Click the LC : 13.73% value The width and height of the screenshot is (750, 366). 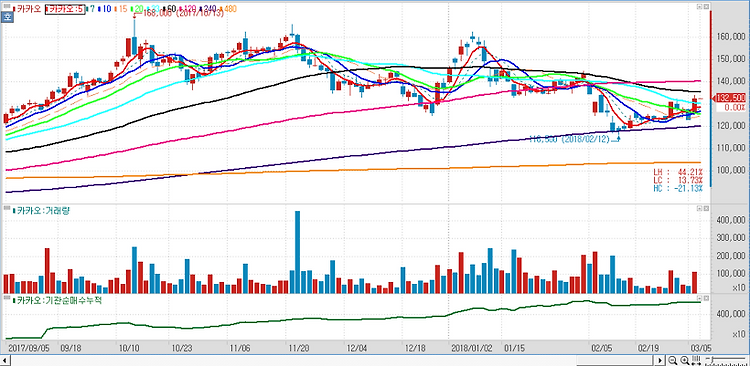678,180
